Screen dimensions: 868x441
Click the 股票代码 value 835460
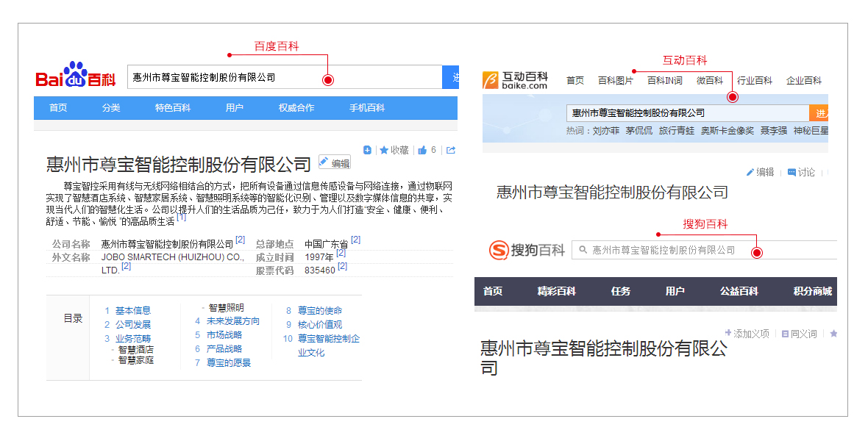click(320, 270)
